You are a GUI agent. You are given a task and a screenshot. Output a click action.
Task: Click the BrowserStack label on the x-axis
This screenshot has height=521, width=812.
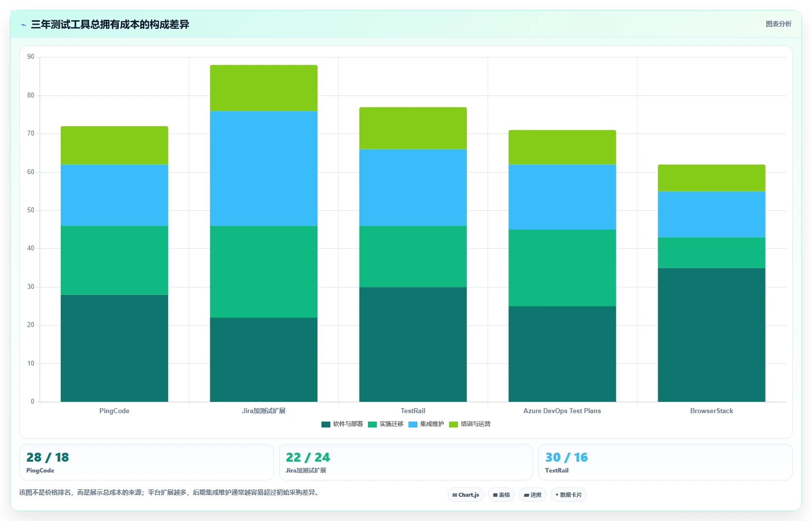(x=712, y=411)
